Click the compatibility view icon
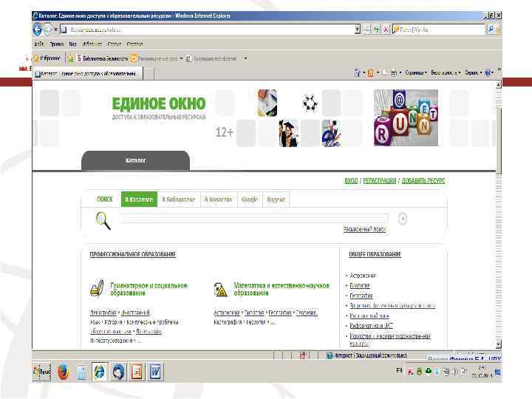The height and width of the screenshot is (399, 532). 367,30
